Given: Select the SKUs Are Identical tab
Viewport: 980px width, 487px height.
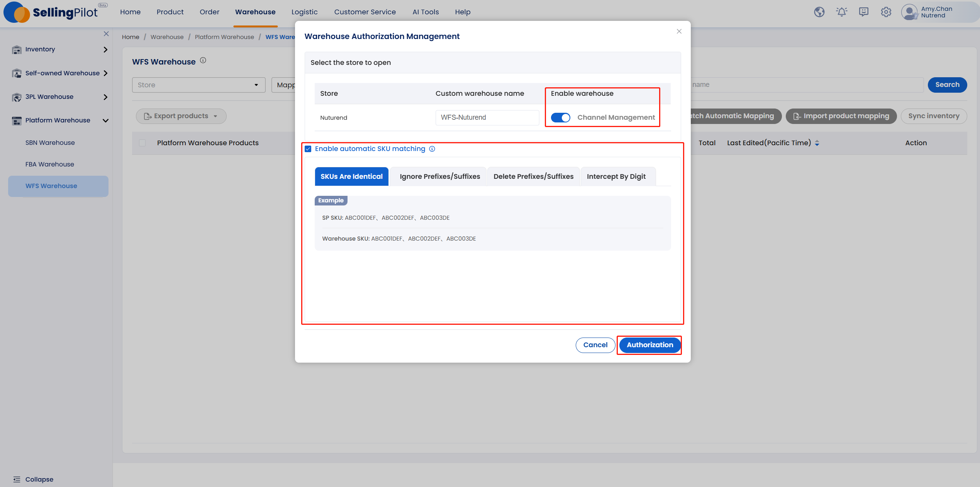Looking at the screenshot, I should coord(351,176).
